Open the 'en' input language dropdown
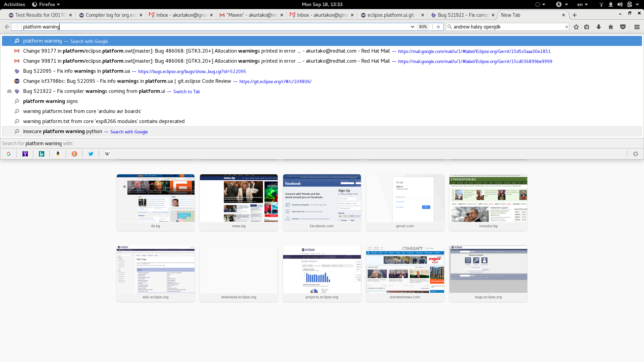Viewport: 644px width, 362px height. point(582,4)
